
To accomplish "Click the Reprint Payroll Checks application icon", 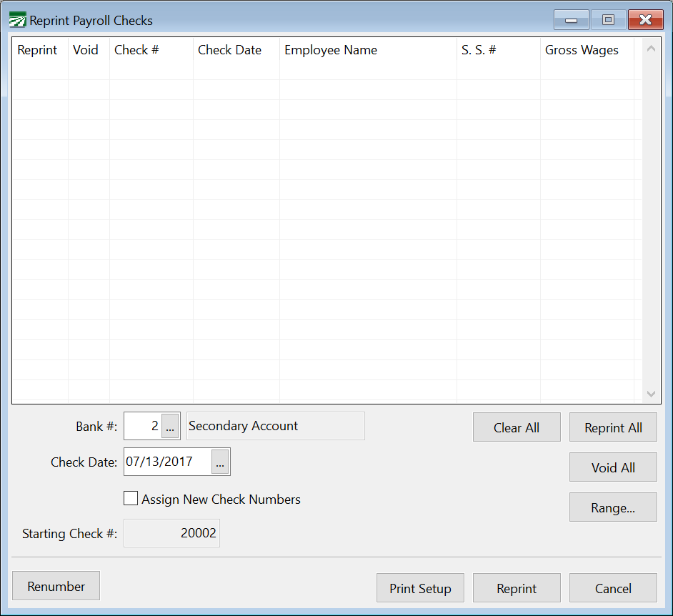I will tap(18, 20).
